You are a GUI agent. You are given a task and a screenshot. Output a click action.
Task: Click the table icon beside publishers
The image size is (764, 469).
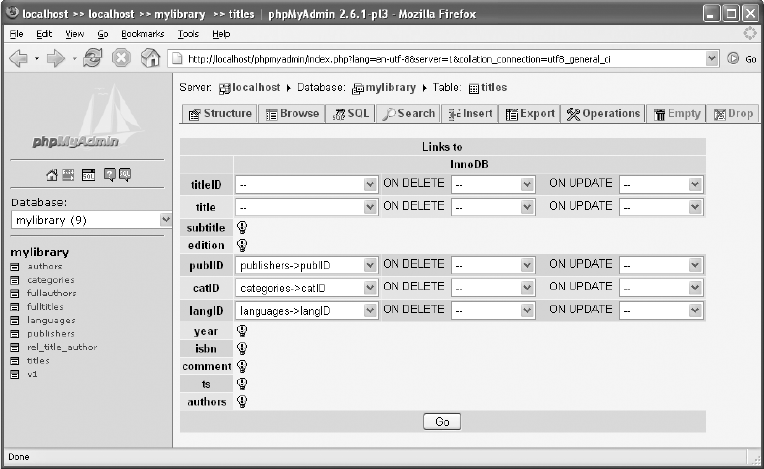click(15, 334)
